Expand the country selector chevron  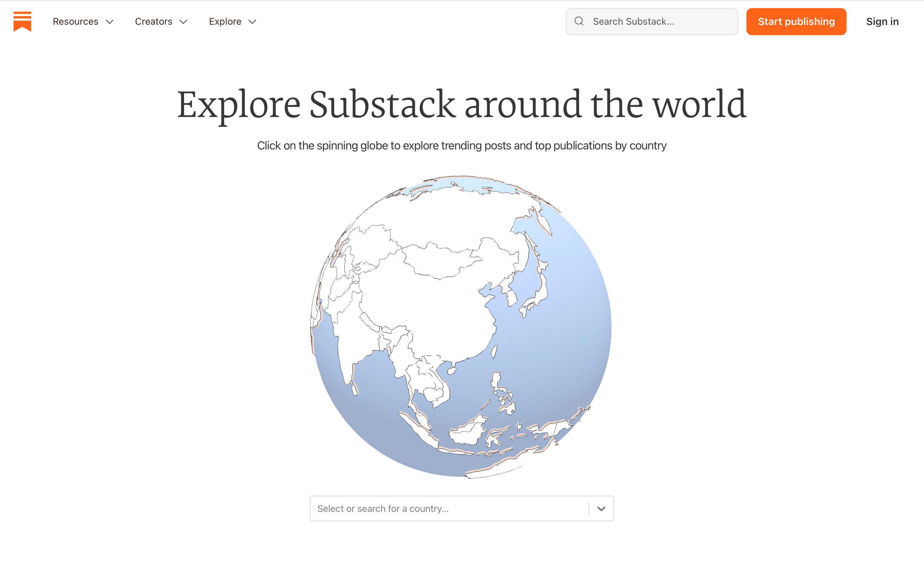601,508
